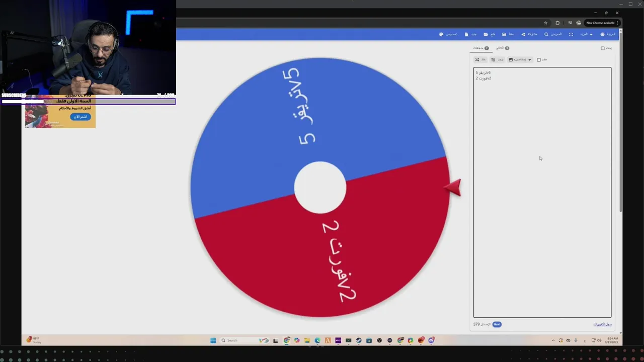Screen dimensions: 644x362
Task: Switch to the النتائج (Results) tab
Action: pyautogui.click(x=503, y=48)
